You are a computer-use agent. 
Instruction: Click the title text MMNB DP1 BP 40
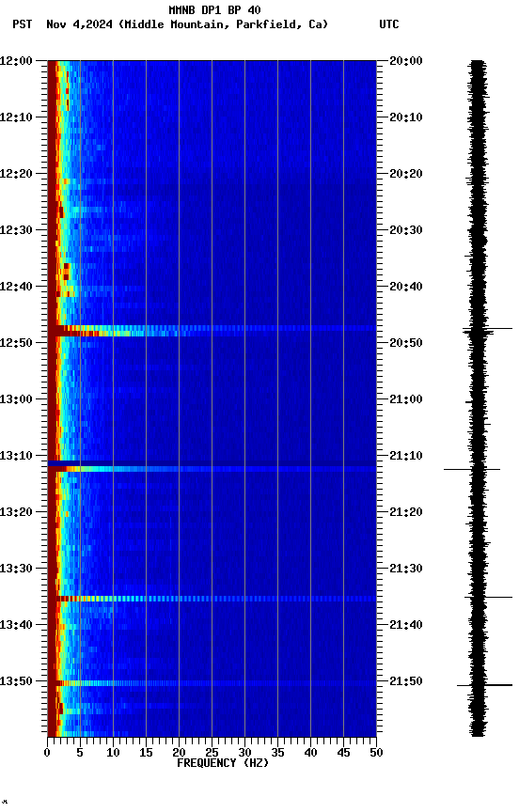coord(214,9)
